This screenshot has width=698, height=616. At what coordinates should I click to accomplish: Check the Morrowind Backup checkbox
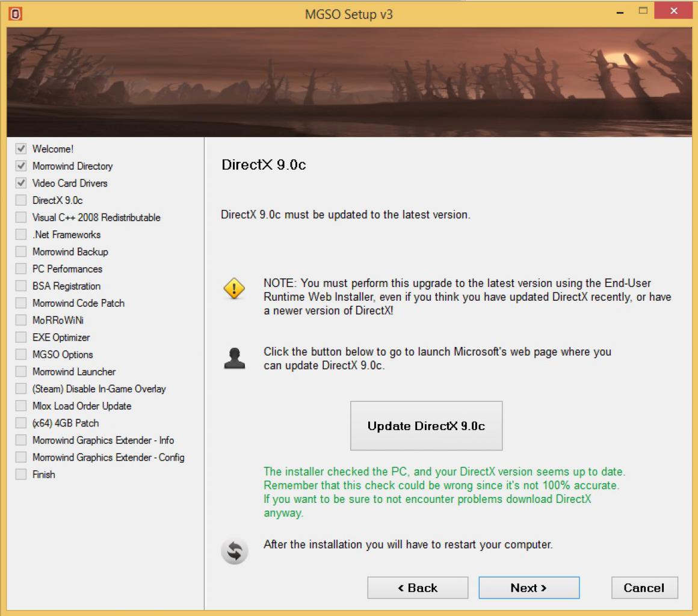[21, 251]
